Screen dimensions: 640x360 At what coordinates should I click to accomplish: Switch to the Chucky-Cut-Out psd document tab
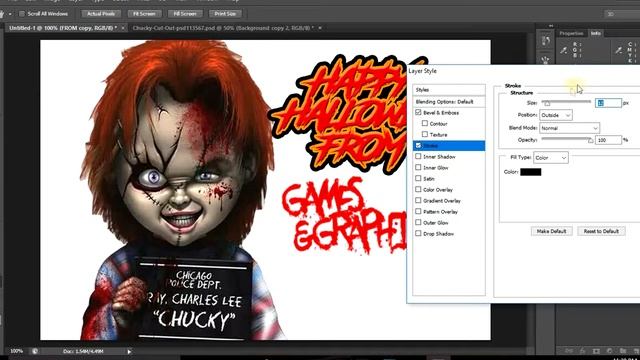coord(223,28)
